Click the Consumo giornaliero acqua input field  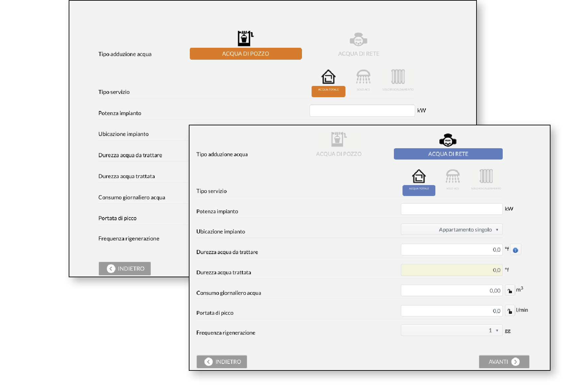pos(452,291)
